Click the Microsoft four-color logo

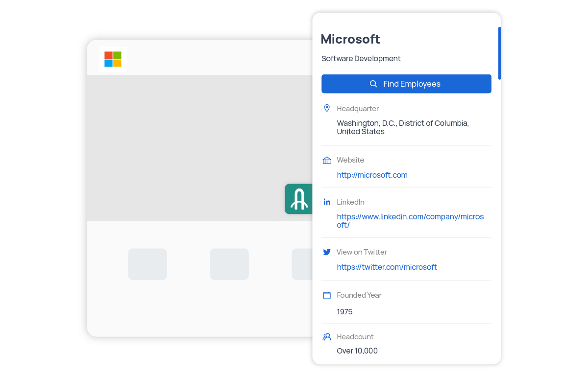(113, 59)
